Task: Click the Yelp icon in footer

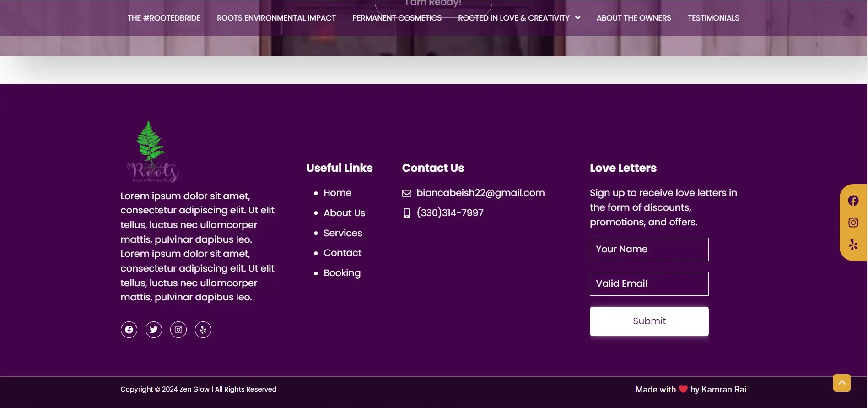Action: [x=203, y=330]
